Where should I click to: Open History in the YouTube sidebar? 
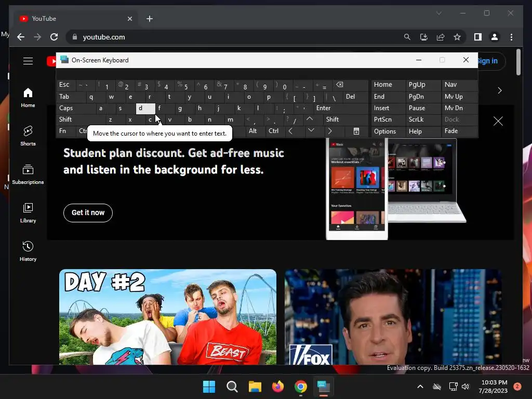pos(28,251)
